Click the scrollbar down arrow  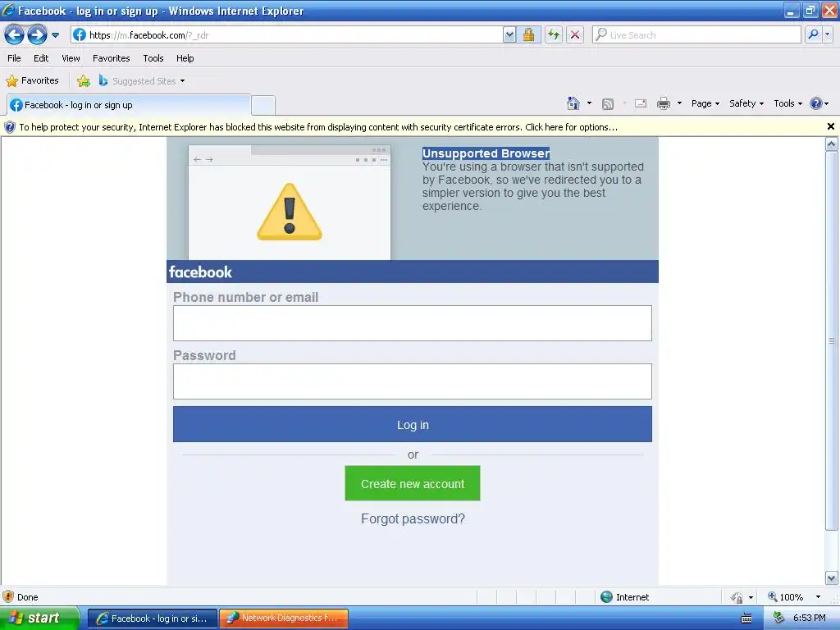832,578
